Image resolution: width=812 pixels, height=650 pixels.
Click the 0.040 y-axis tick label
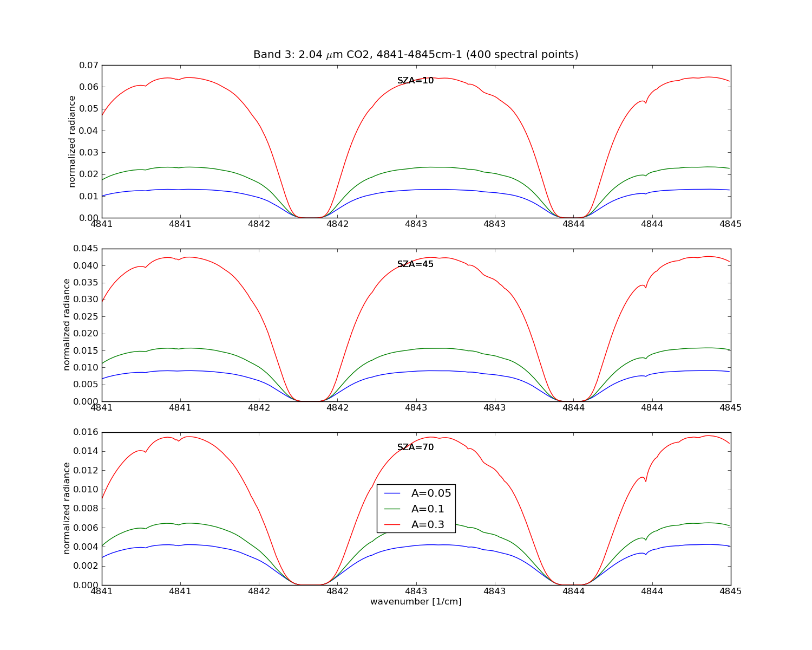click(x=86, y=265)
